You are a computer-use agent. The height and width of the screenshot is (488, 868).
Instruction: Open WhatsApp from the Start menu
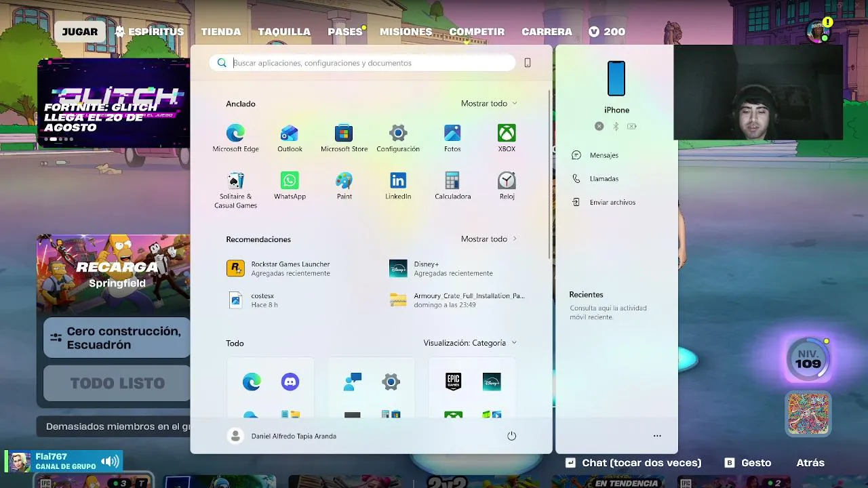tap(290, 186)
